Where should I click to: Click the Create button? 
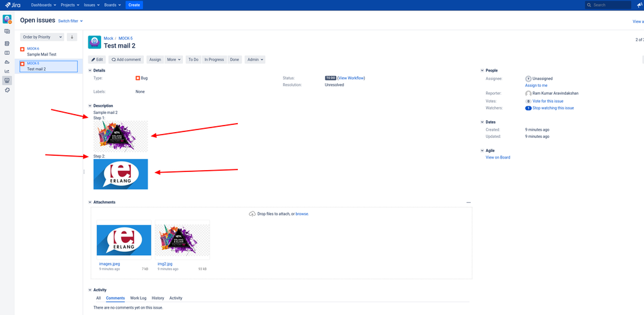pyautogui.click(x=134, y=5)
